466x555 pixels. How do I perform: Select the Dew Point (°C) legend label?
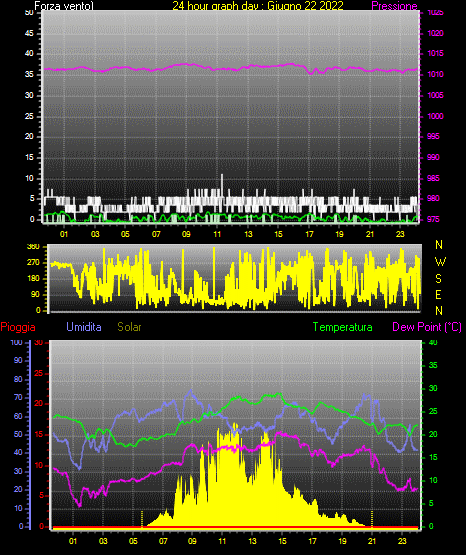tap(427, 327)
